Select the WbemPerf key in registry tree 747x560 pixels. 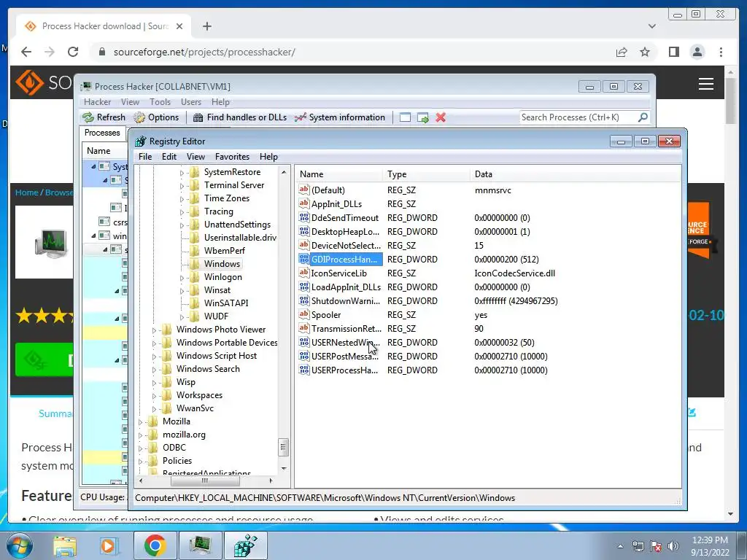coord(225,251)
